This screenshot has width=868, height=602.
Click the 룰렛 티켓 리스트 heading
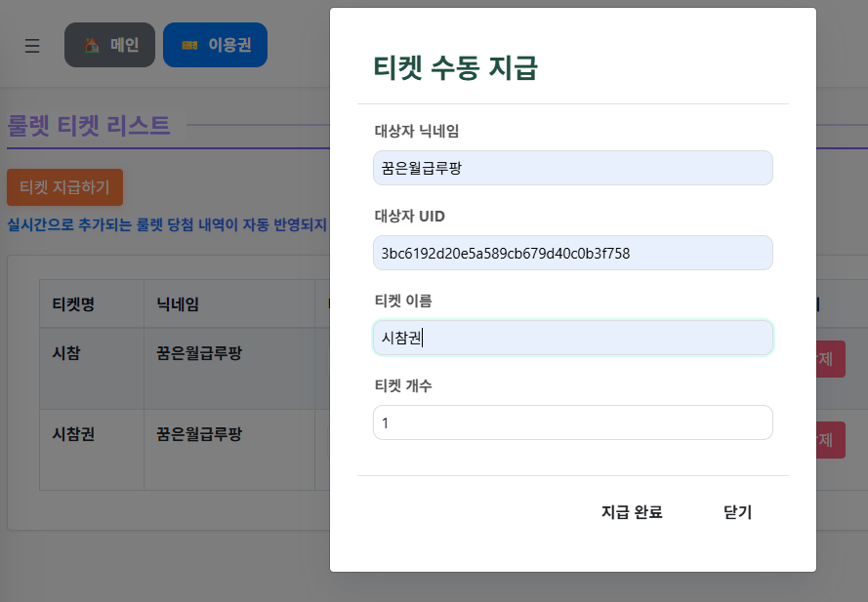[x=89, y=126]
